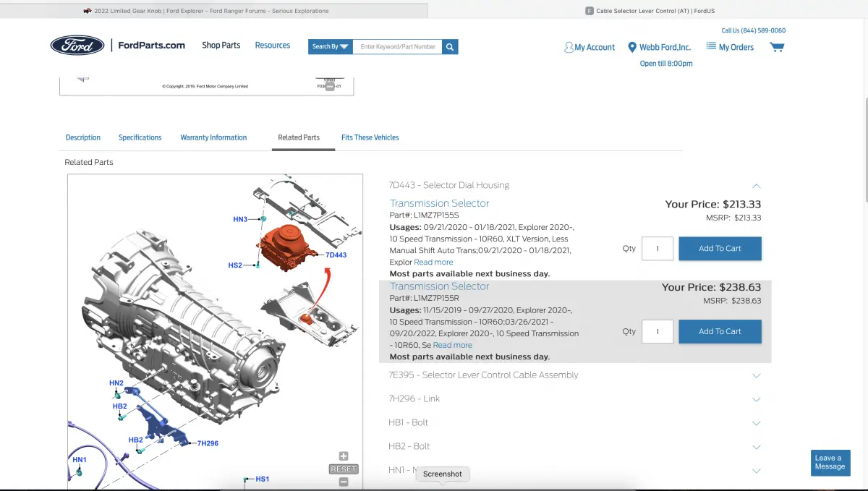The width and height of the screenshot is (868, 491).
Task: Click the HN3 callout in the diagram
Action: click(x=240, y=219)
